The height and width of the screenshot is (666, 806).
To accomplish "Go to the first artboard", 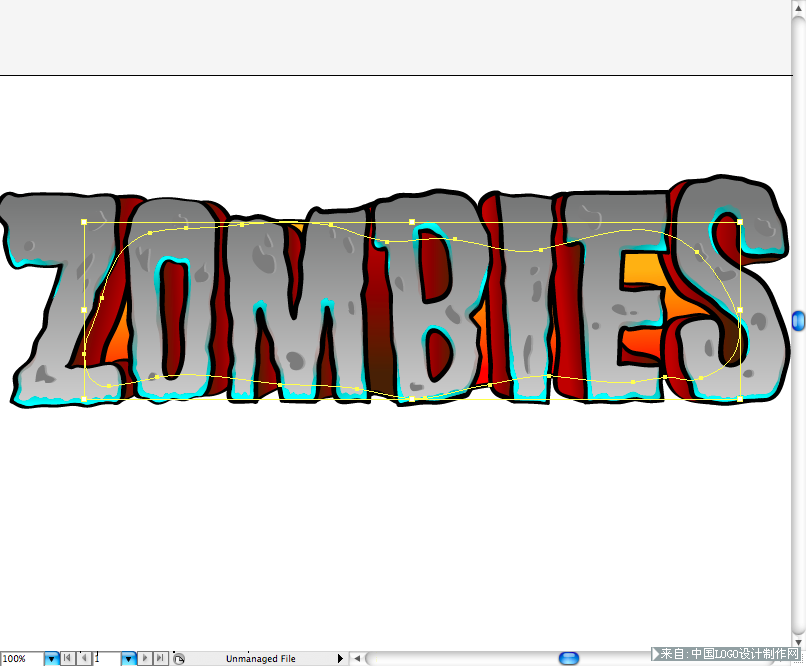I will 67,658.
